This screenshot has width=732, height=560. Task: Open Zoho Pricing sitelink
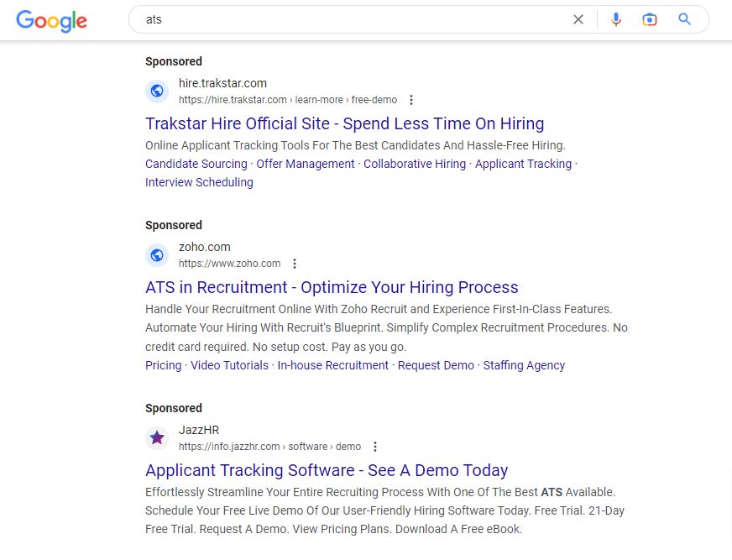pyautogui.click(x=163, y=365)
